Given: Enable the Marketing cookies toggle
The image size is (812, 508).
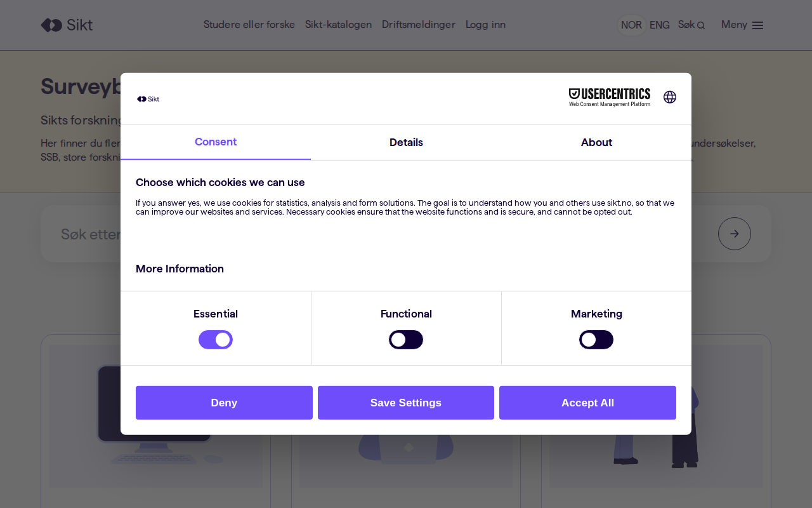Looking at the screenshot, I should tap(596, 339).
